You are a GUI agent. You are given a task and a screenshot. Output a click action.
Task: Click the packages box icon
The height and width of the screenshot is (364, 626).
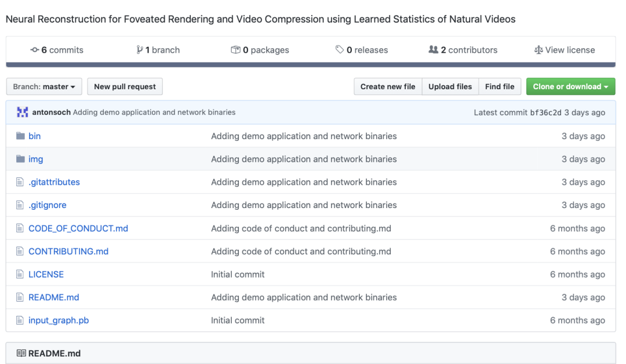(235, 50)
